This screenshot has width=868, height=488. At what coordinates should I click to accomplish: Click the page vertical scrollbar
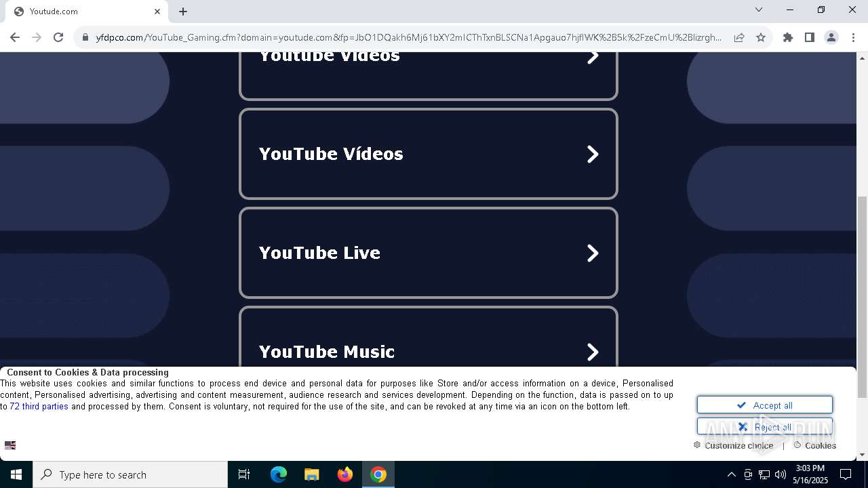point(862,298)
